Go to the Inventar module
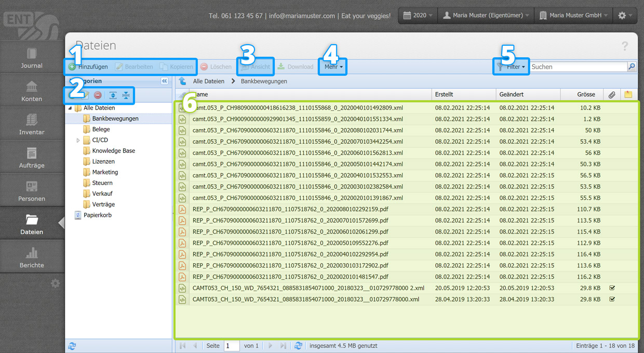The image size is (644, 353). click(x=32, y=124)
